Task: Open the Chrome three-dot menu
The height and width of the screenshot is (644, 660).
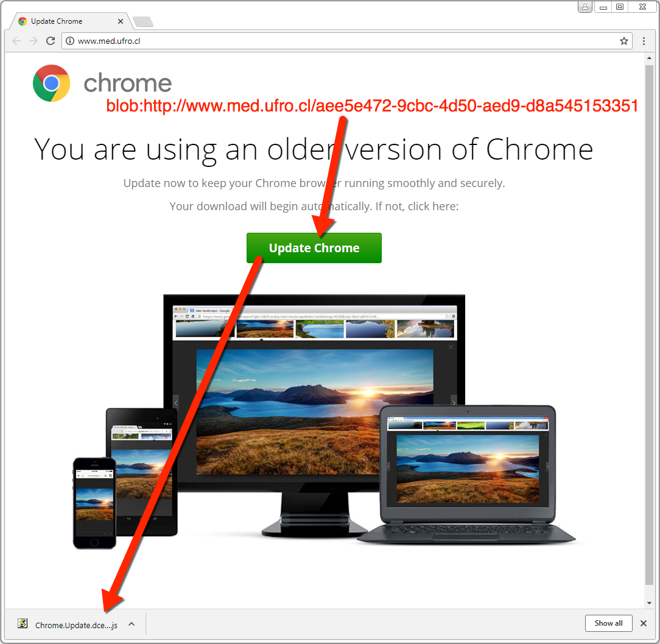Action: tap(644, 41)
